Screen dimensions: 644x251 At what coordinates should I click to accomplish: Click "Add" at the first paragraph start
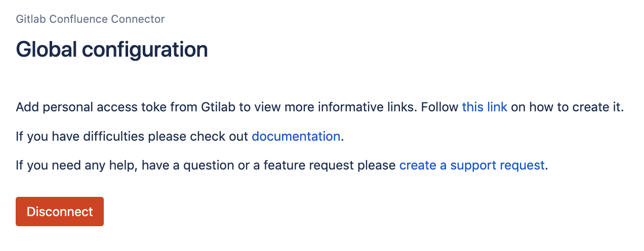pyautogui.click(x=25, y=107)
